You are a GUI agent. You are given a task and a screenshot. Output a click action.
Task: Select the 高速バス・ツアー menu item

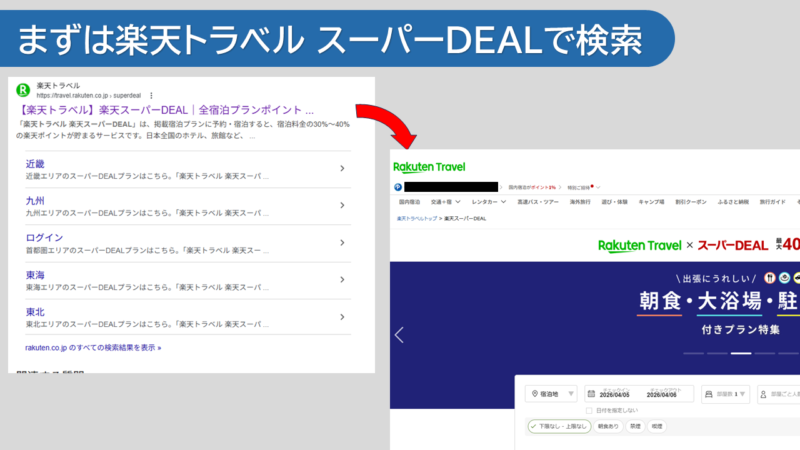pos(538,202)
